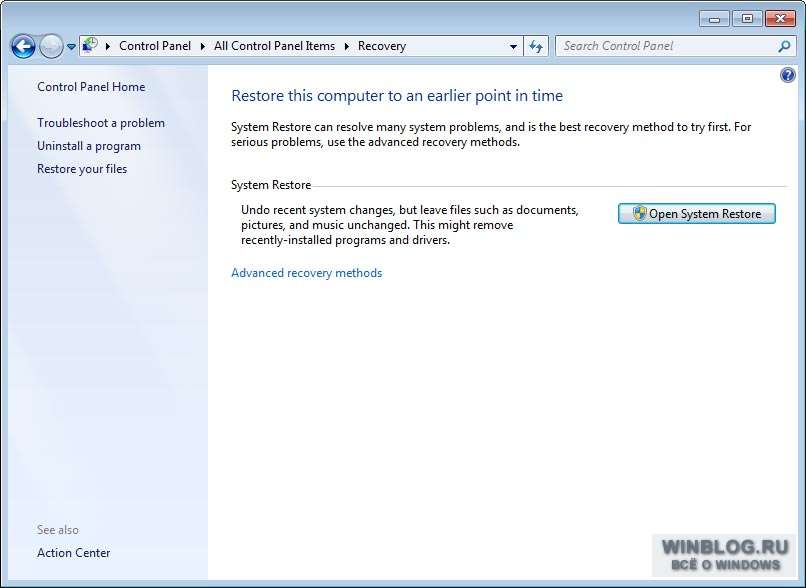Open Troubleshoot a problem link
This screenshot has width=806, height=588.
tap(101, 123)
